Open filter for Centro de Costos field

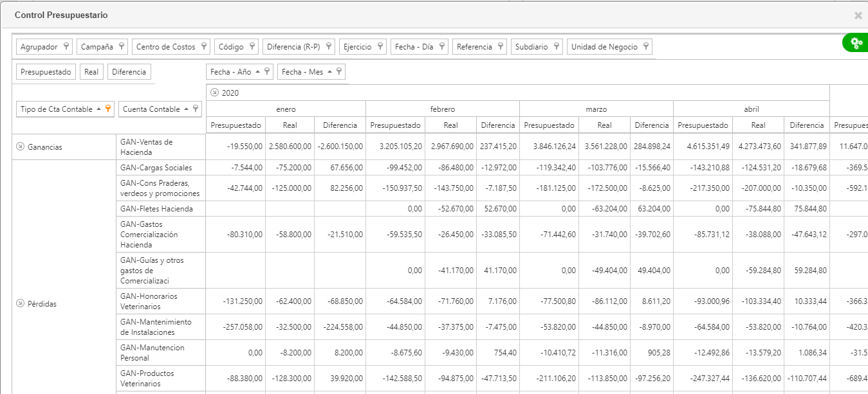pos(204,46)
